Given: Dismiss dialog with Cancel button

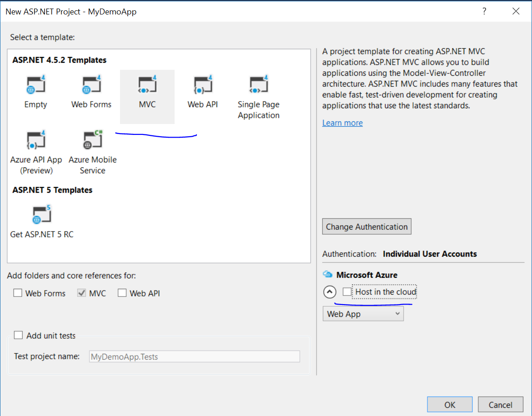Looking at the screenshot, I should click(x=500, y=404).
